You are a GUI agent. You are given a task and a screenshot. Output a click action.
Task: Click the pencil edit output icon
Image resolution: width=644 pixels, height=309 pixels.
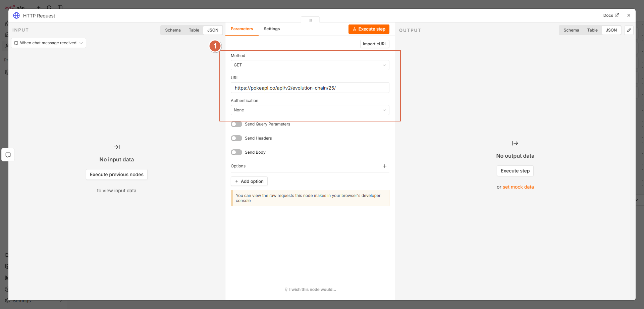[629, 30]
